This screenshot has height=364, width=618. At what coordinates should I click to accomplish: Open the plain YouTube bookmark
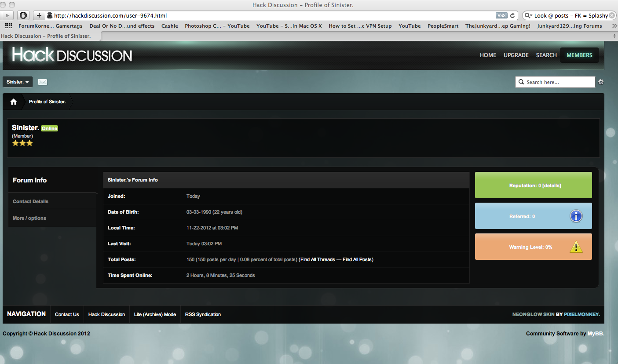point(410,26)
